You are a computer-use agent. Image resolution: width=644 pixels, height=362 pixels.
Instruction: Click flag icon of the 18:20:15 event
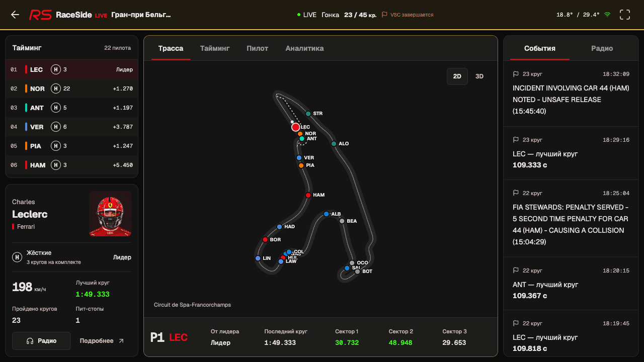tap(516, 270)
